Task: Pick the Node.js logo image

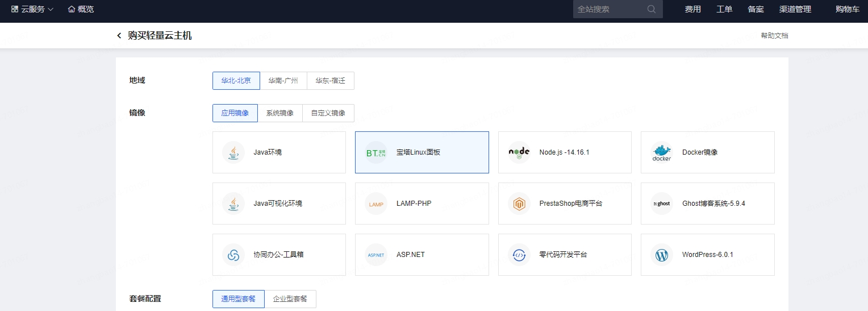Action: [519, 152]
